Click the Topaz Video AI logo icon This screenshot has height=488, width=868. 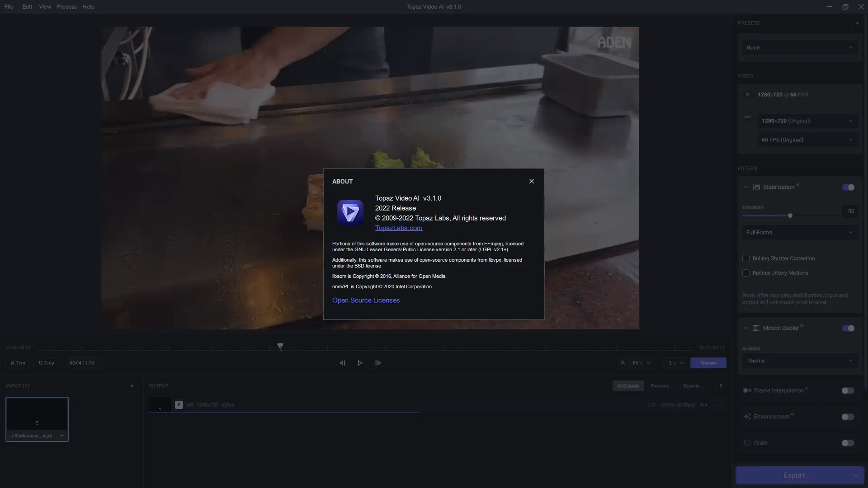coord(350,212)
